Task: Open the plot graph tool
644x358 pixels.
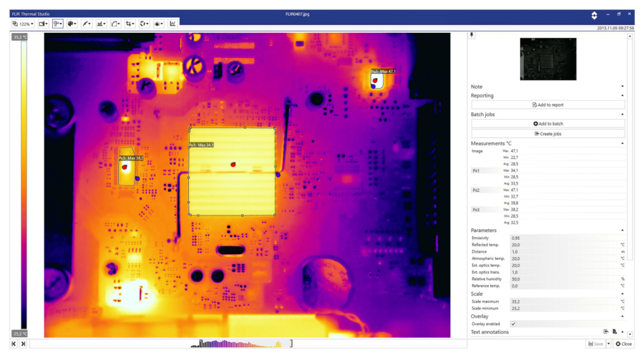Action: (x=172, y=24)
